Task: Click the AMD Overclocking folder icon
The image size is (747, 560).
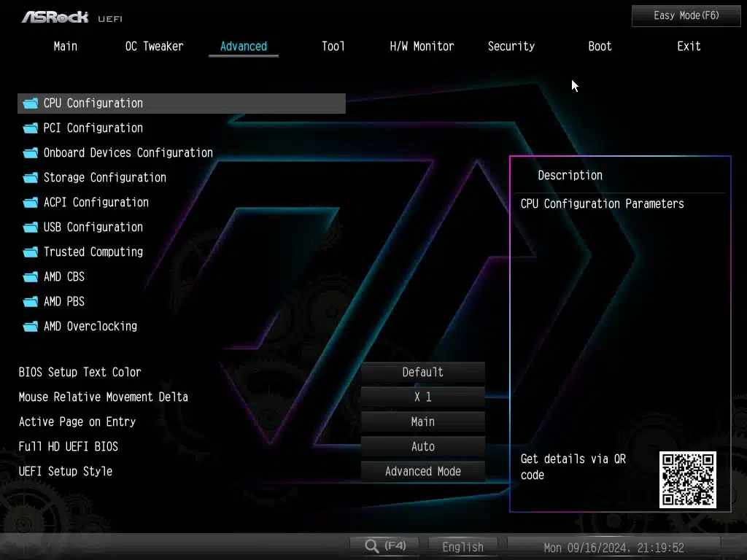Action: pos(31,326)
